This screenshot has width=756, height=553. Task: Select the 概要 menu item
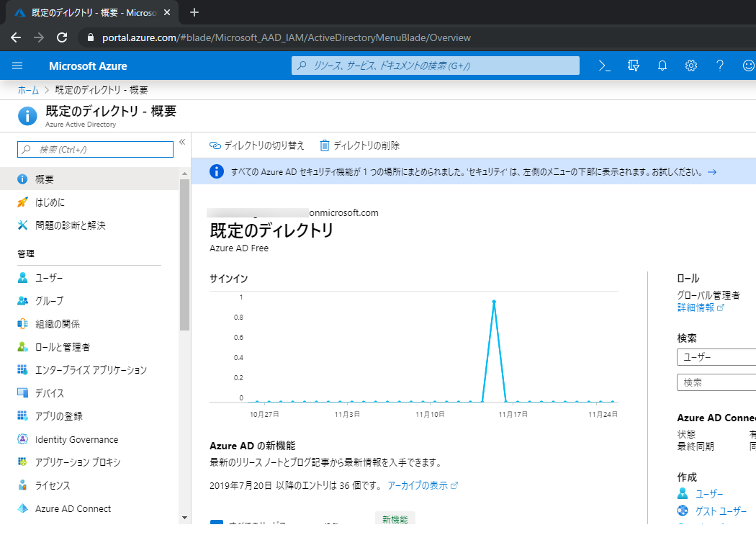(89, 179)
